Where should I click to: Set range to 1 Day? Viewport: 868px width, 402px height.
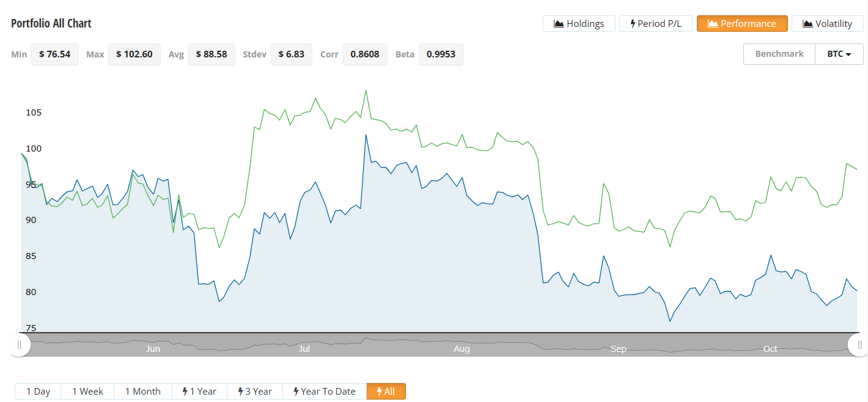pyautogui.click(x=38, y=392)
